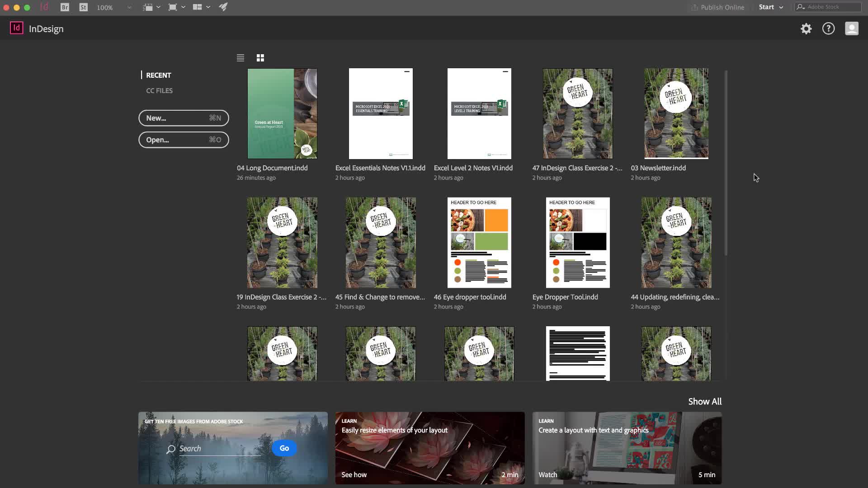This screenshot has width=868, height=488.
Task: Open Excel Level 2 Notes V1.indd thumbnail
Action: 479,113
